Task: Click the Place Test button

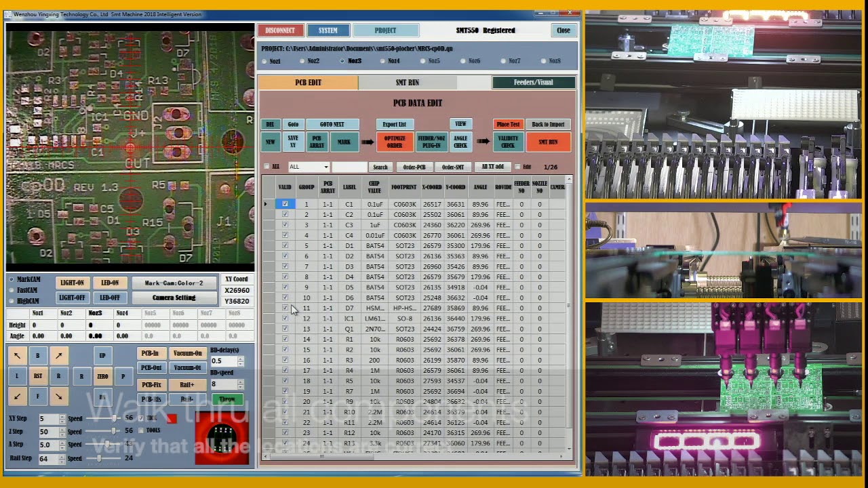Action: [508, 124]
